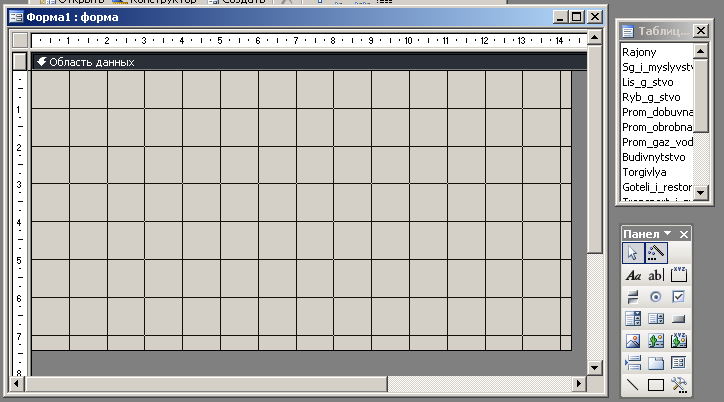The width and height of the screenshot is (724, 402).
Task: Select the Rectangle tool
Action: point(656,384)
